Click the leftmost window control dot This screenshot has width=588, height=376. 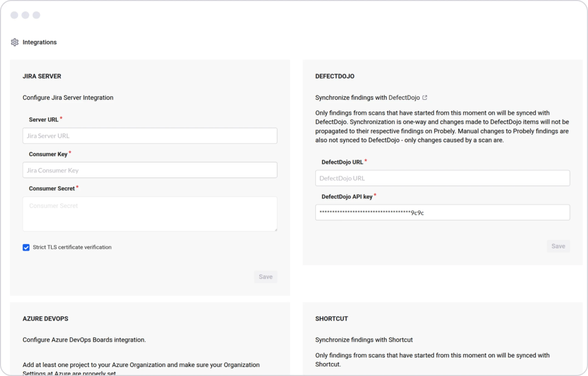click(14, 15)
